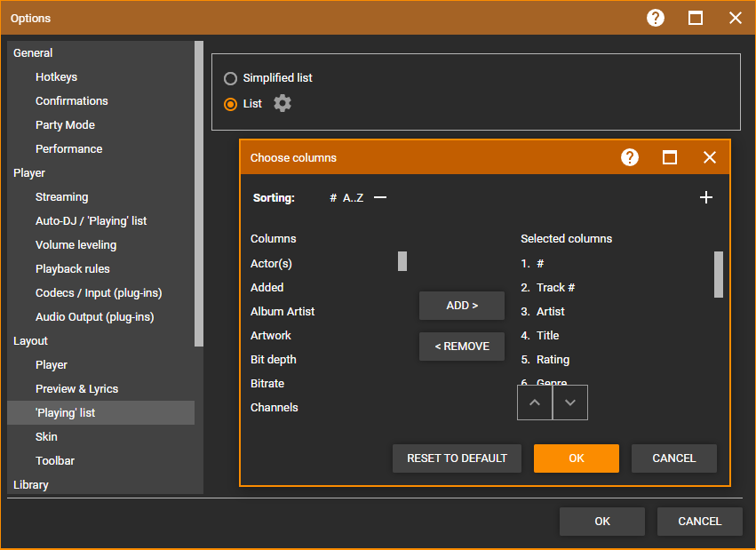Screen dimensions: 756x550
Task: Confirm column choices with OK
Action: click(576, 458)
